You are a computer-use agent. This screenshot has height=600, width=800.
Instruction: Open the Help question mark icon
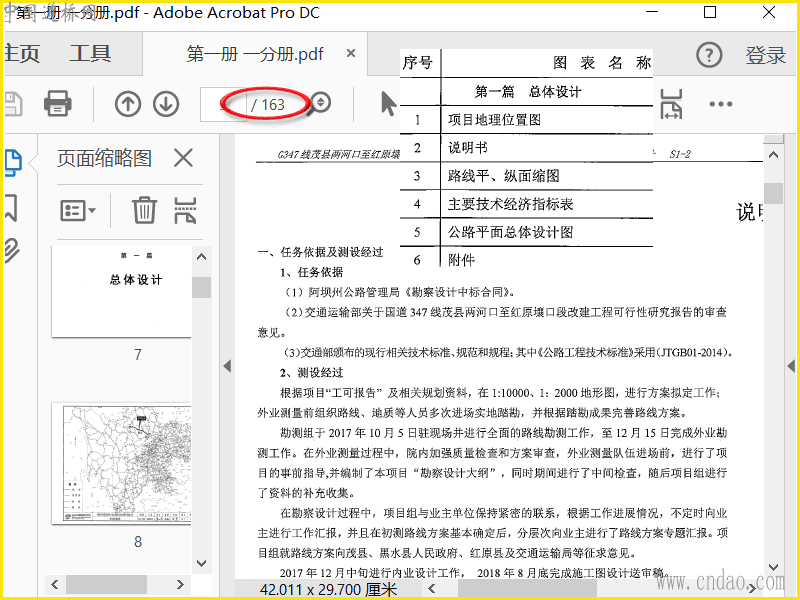pos(709,55)
